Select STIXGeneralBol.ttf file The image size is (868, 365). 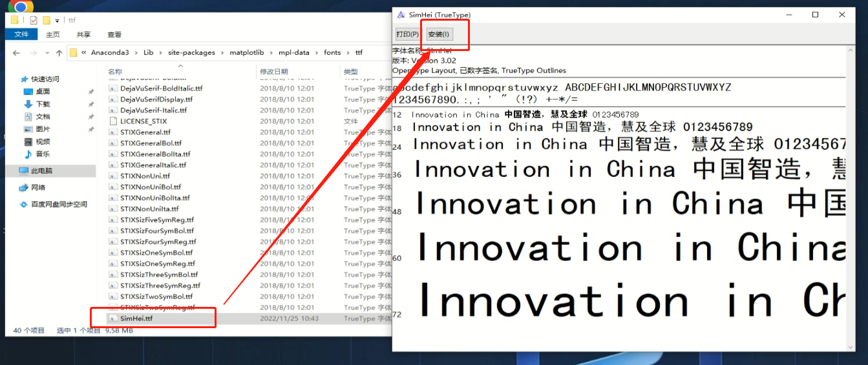coord(151,143)
